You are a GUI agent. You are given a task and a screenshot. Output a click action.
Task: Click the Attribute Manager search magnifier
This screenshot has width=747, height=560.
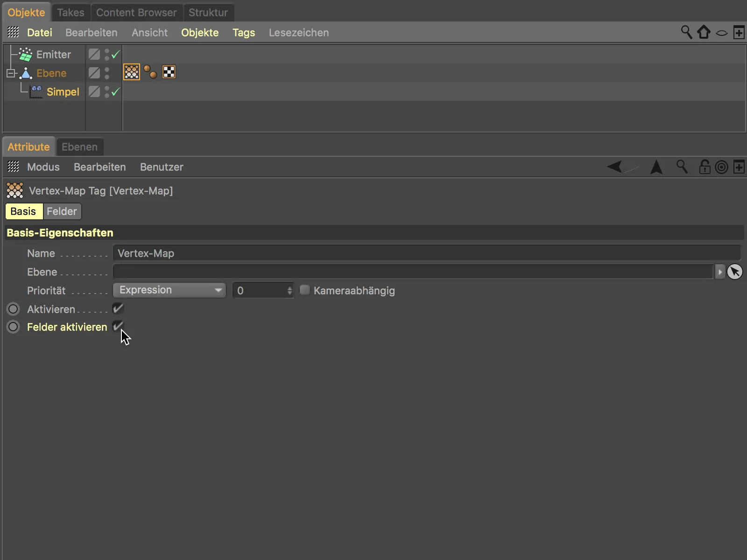point(682,167)
